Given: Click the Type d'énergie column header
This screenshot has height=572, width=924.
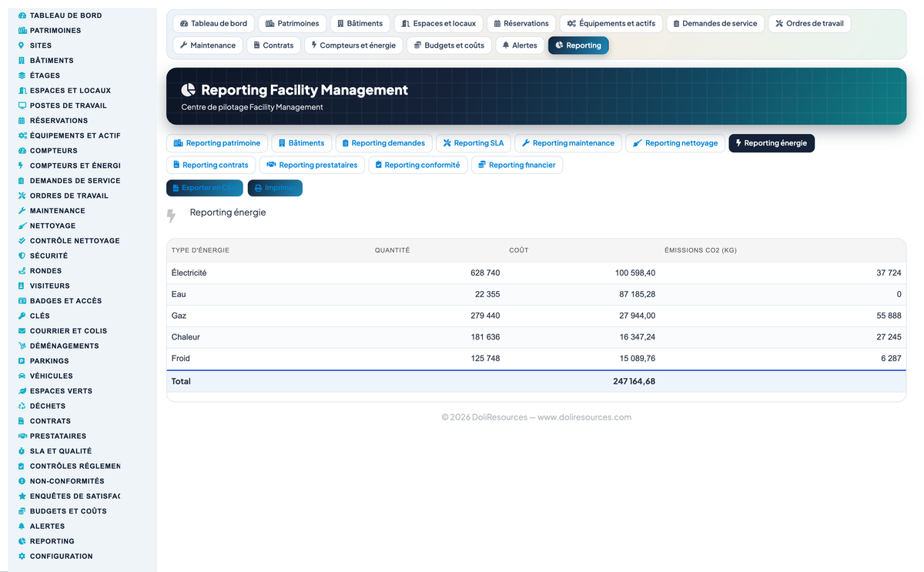Looking at the screenshot, I should [200, 250].
